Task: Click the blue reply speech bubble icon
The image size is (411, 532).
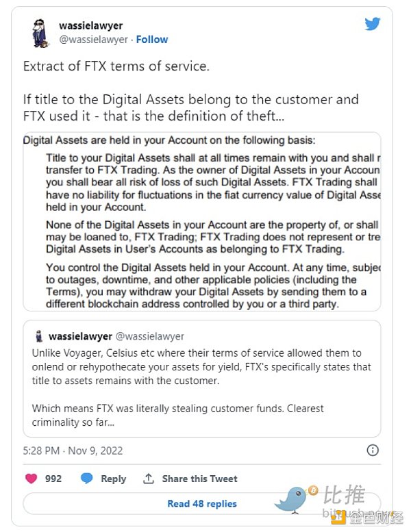Action: tap(87, 479)
